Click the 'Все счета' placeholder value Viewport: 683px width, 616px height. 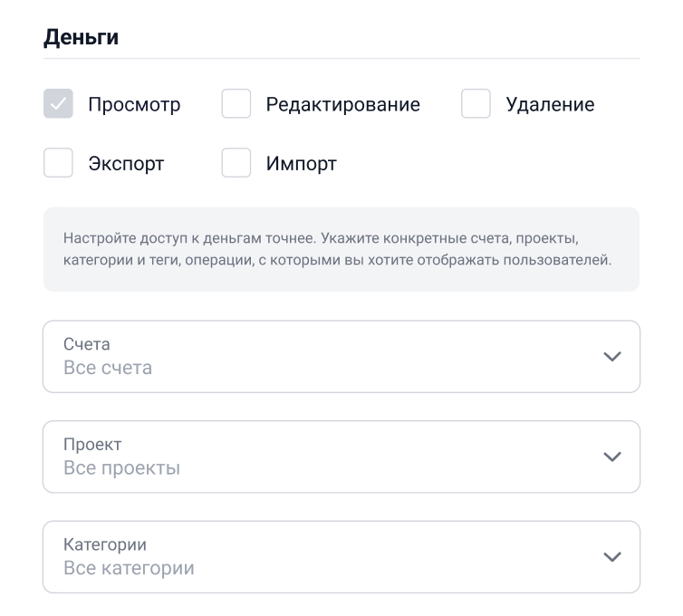(x=108, y=369)
